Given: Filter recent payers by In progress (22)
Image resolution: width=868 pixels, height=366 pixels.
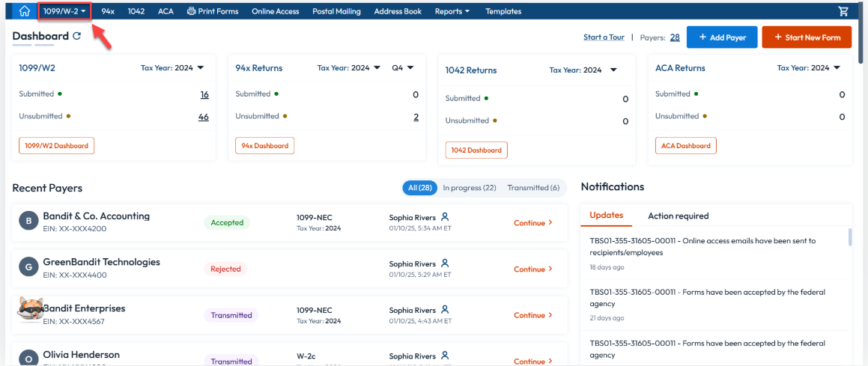Looking at the screenshot, I should 469,188.
